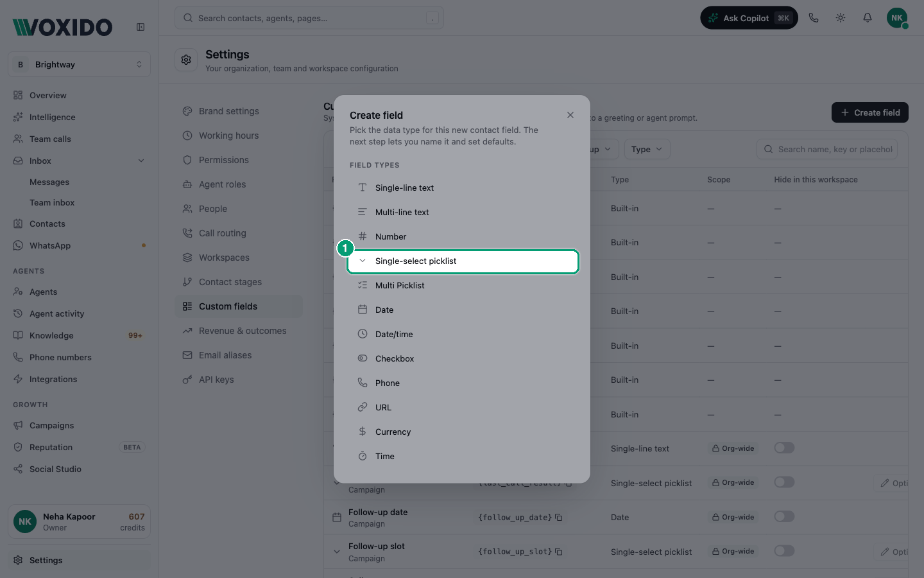The height and width of the screenshot is (578, 924).
Task: Choose the Single-line text field type
Action: [463, 188]
